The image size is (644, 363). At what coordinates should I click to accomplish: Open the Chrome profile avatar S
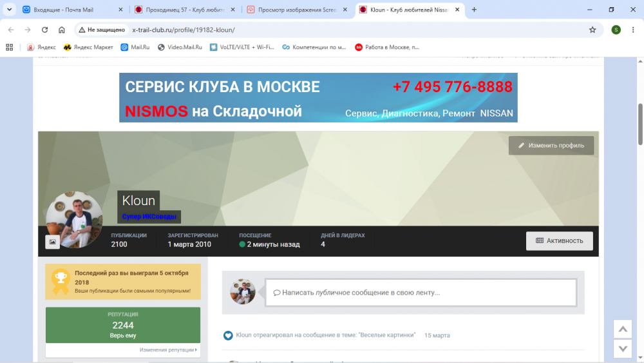pyautogui.click(x=616, y=30)
